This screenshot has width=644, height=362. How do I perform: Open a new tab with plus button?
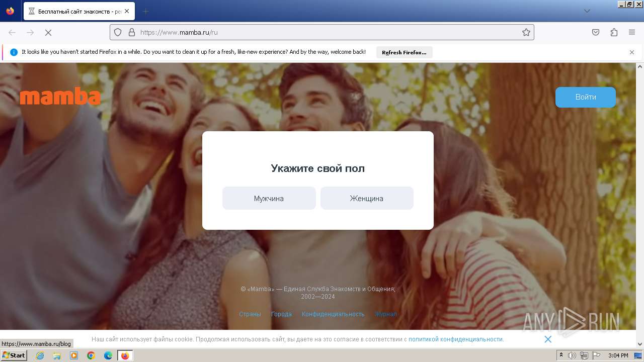pos(145,11)
